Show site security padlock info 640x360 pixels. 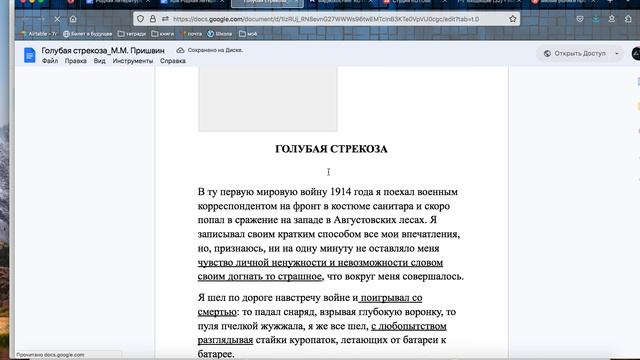pos(153,19)
